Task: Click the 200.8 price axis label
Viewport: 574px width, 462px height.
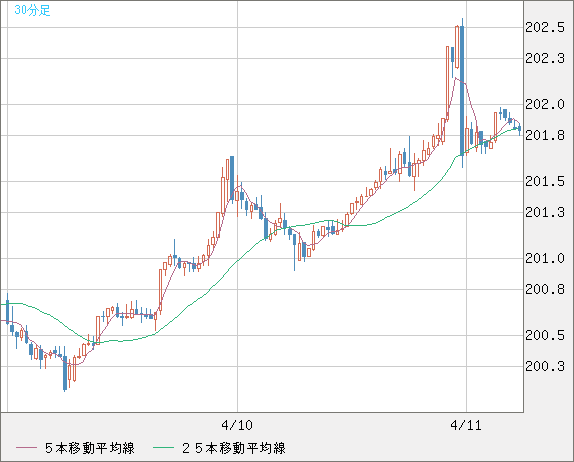Action: [545, 290]
